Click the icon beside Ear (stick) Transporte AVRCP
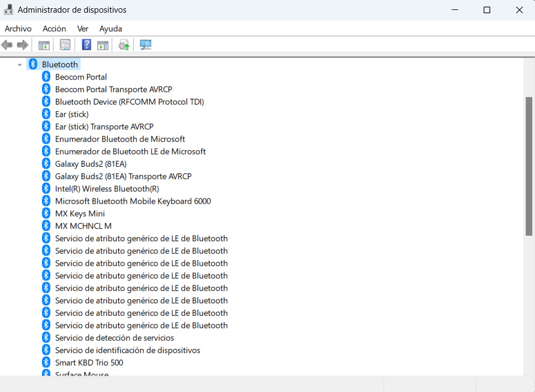The width and height of the screenshot is (535, 392). 46,126
